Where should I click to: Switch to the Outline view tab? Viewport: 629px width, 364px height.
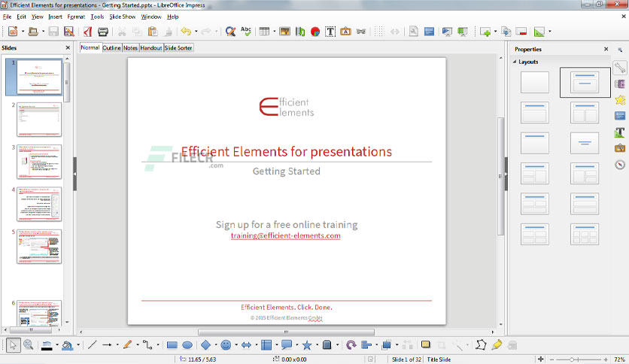point(111,47)
